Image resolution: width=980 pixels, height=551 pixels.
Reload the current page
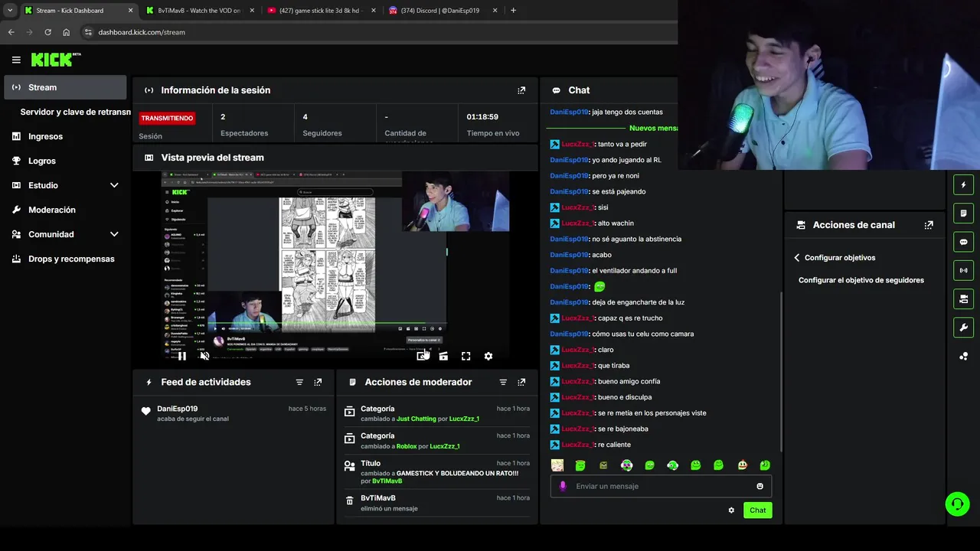pos(47,32)
